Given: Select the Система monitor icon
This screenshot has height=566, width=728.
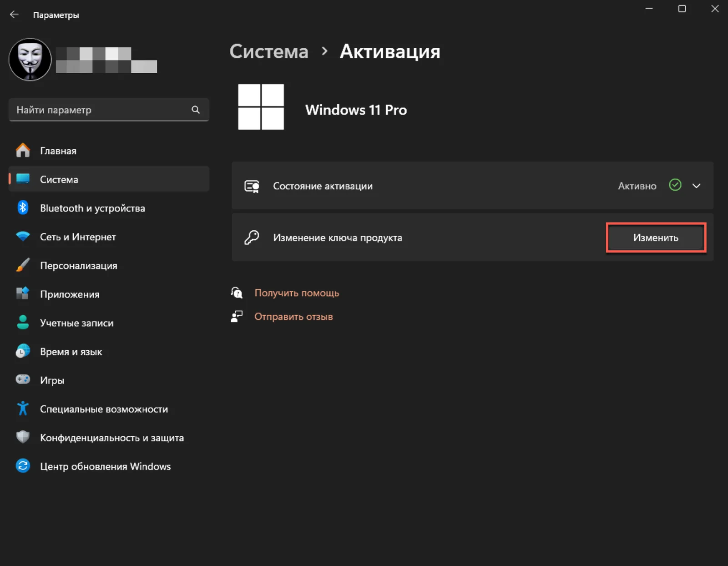Looking at the screenshot, I should click(x=23, y=178).
